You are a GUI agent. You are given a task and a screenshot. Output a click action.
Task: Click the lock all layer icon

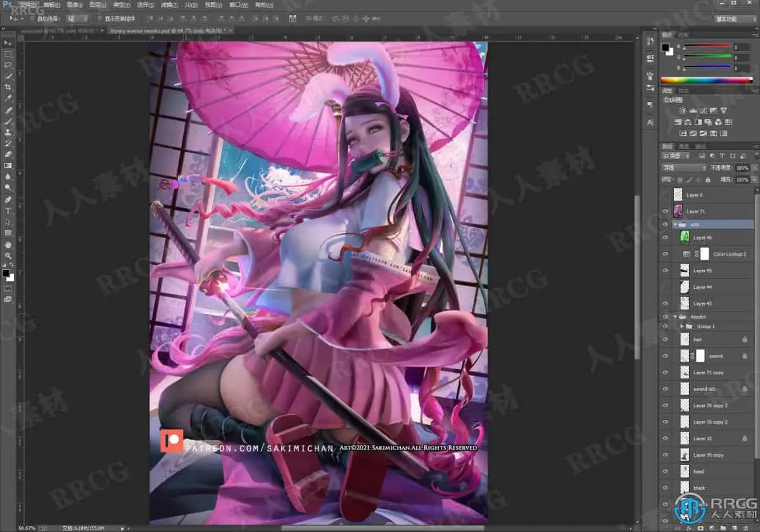(708, 179)
